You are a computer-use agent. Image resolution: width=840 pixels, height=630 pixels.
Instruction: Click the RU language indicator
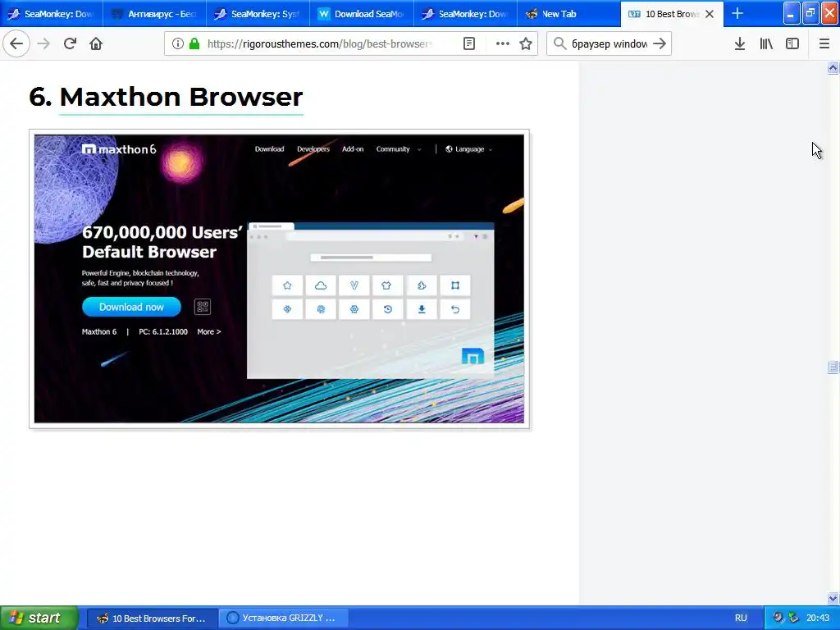(x=741, y=618)
